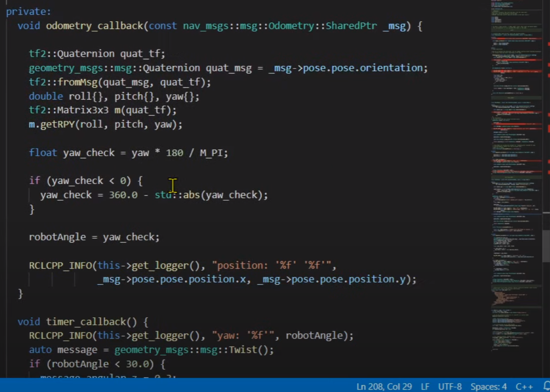Open Go to Line via Ln 208, Col 29
550x392 pixels.
(384, 386)
